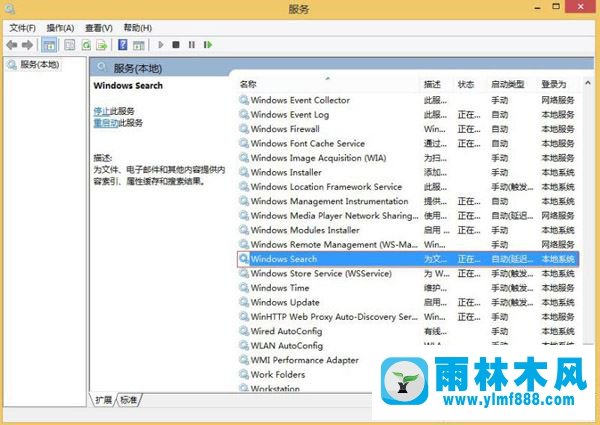600x425 pixels.
Task: Open the 文件(F) menu
Action: tap(23, 28)
